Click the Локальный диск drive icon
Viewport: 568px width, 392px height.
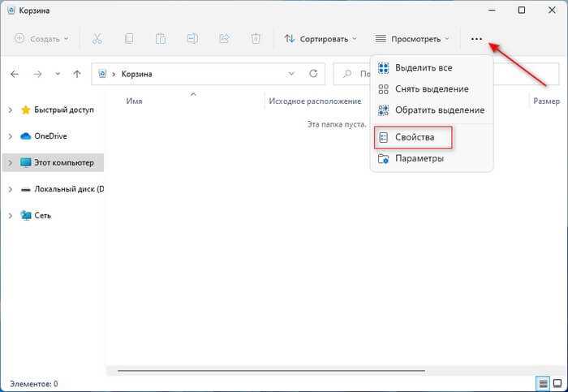click(x=25, y=189)
